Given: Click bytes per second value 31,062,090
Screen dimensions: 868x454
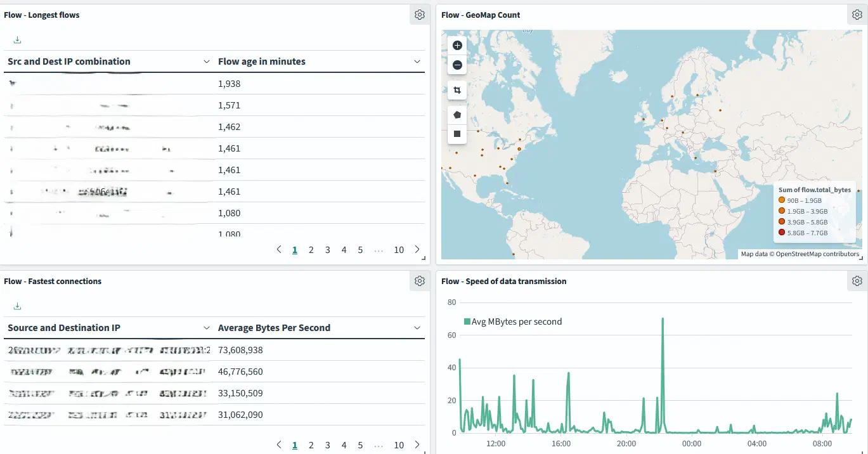Looking at the screenshot, I should coord(240,415).
